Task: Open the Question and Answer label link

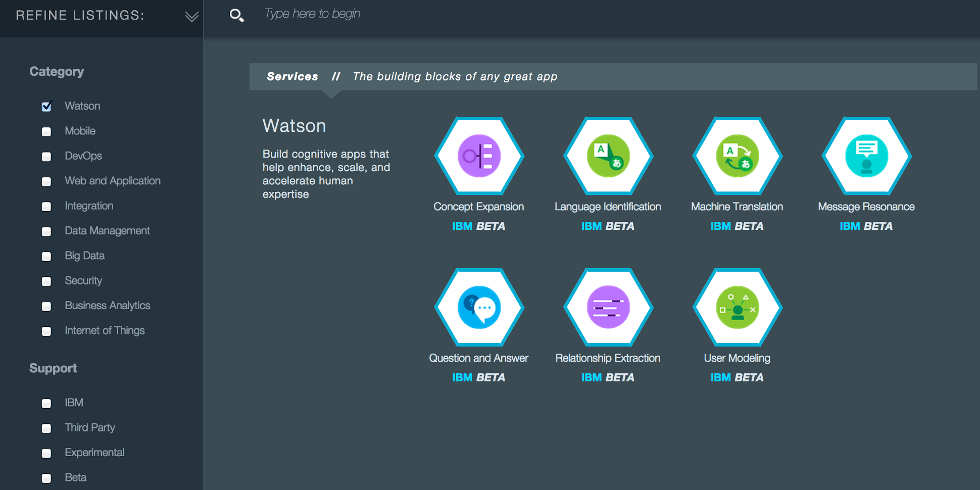Action: [x=479, y=358]
